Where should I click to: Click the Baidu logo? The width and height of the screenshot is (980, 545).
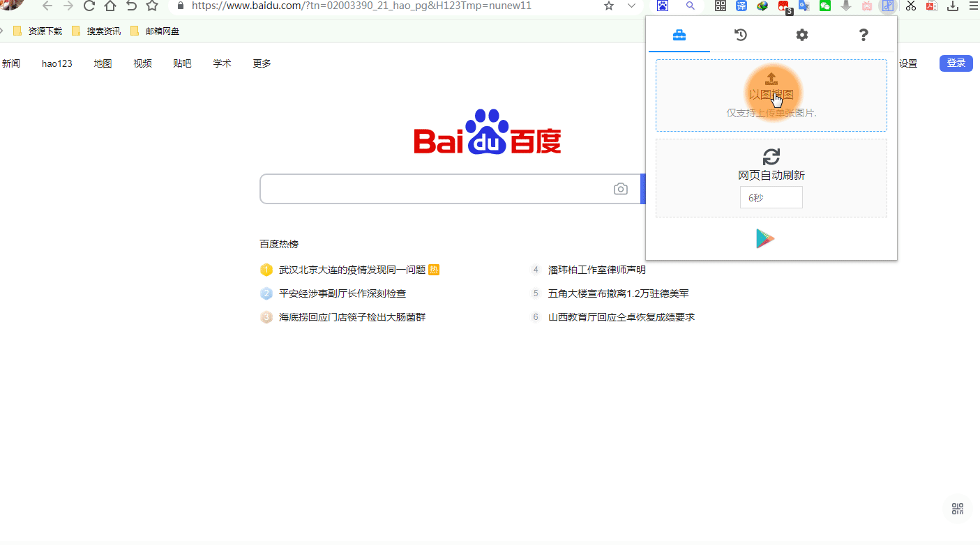pos(488,132)
